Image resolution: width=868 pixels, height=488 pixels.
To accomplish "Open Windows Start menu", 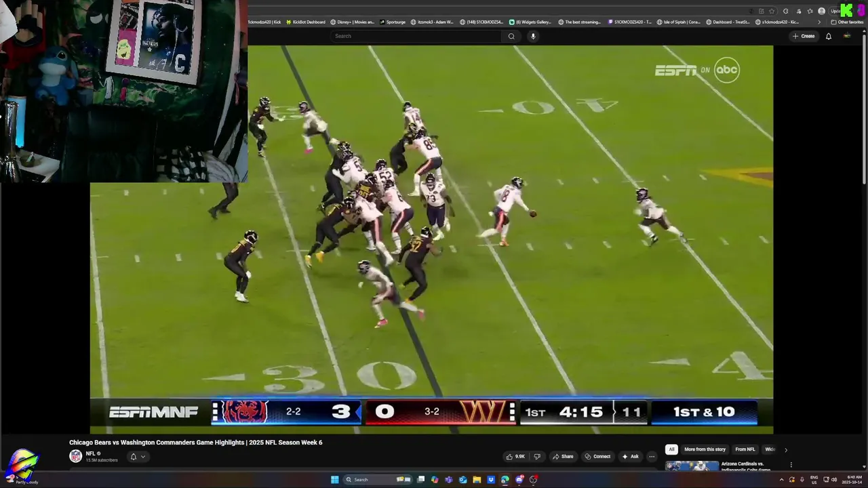I will coord(334,479).
